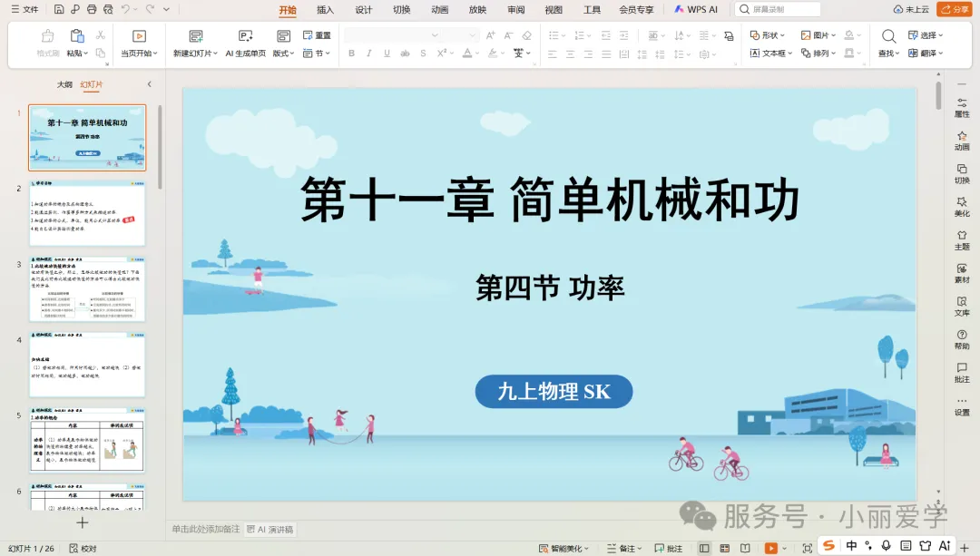
Task: Switch to the 动画 ribbon tab
Action: point(439,9)
